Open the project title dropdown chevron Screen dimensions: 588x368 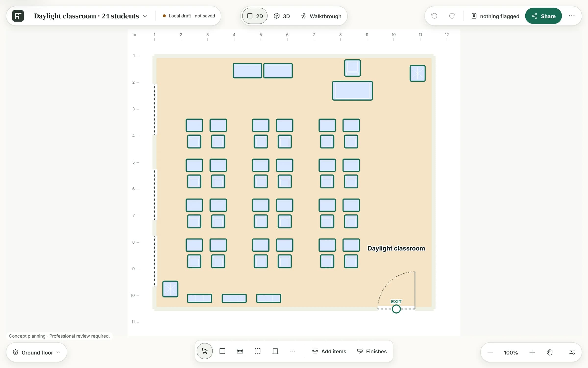pyautogui.click(x=145, y=16)
